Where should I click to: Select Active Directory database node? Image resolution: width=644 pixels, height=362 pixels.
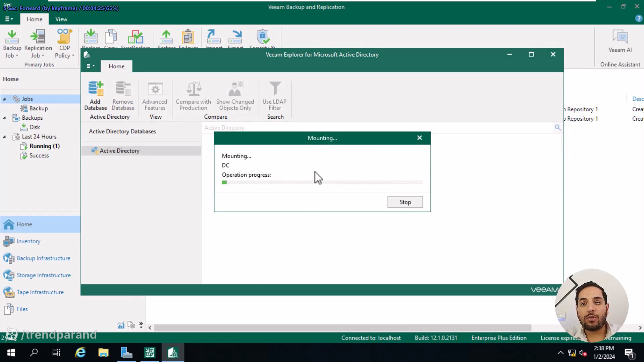click(141, 150)
